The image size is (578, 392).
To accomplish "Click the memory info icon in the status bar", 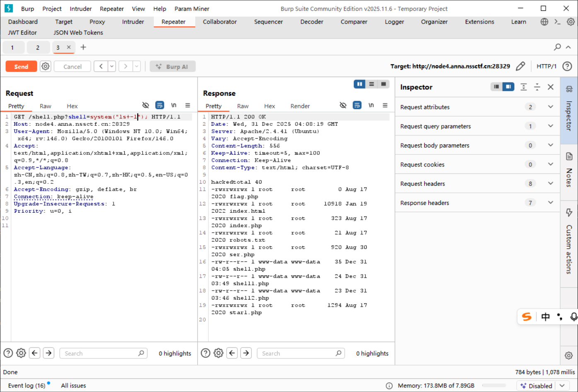I will pyautogui.click(x=389, y=386).
